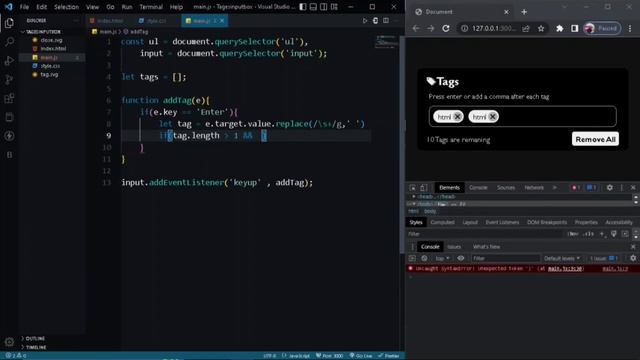Open the Manage gear in VS Code

point(9,342)
